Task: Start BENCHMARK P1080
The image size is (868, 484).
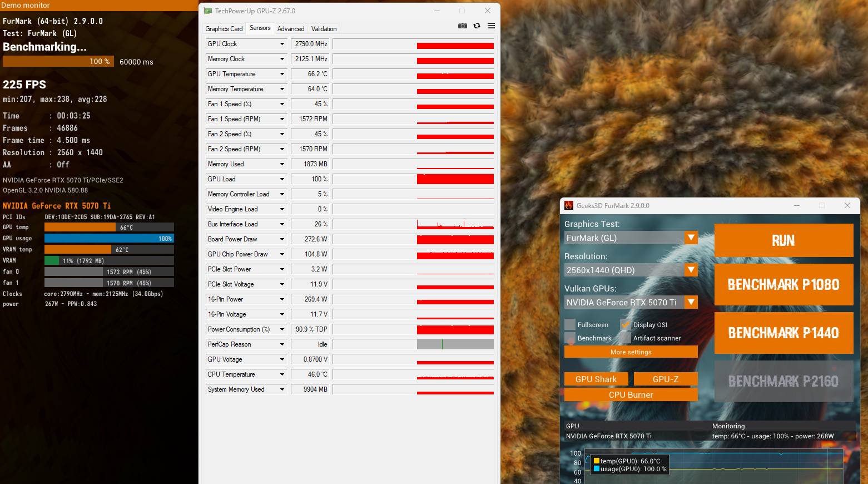Action: tap(783, 284)
